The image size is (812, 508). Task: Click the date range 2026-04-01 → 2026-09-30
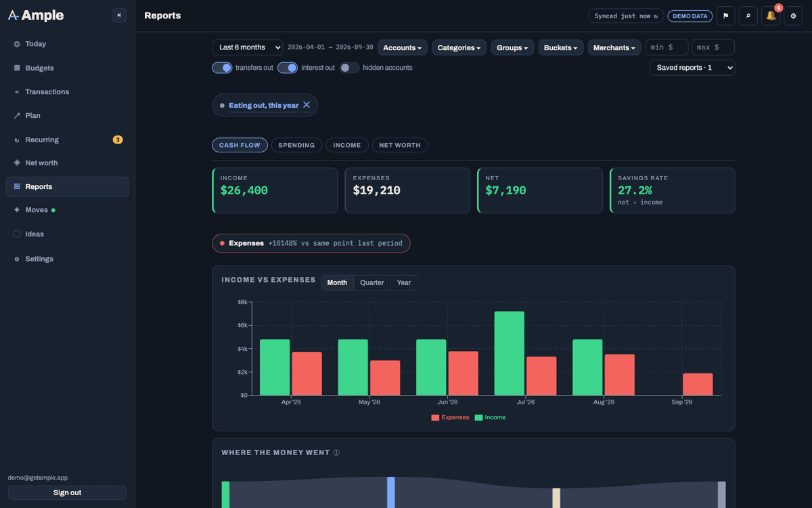tap(330, 47)
